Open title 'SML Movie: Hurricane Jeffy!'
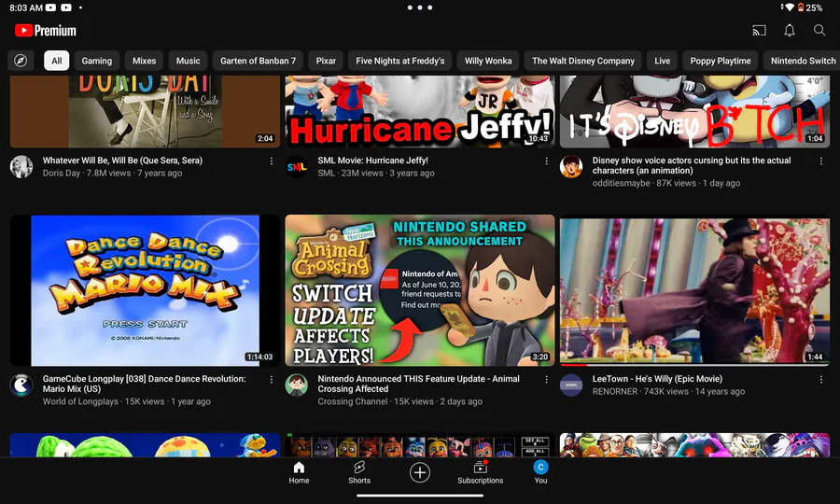This screenshot has height=504, width=840. pos(372,161)
